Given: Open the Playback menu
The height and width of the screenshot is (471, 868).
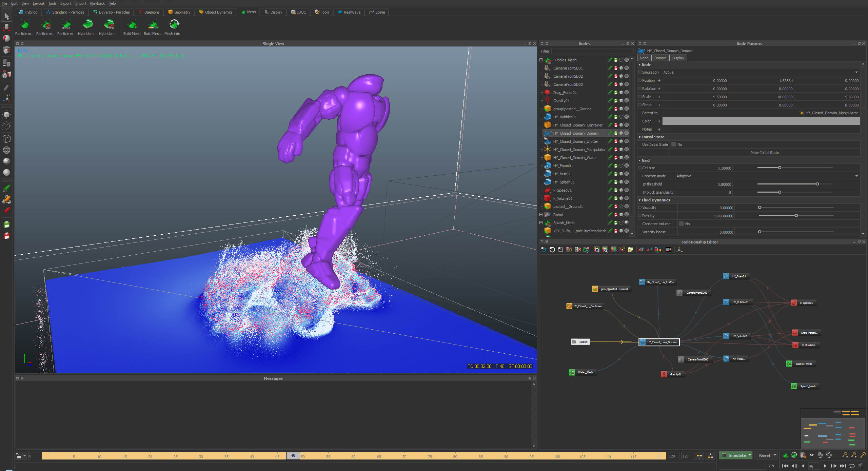Looking at the screenshot, I should click(97, 3).
